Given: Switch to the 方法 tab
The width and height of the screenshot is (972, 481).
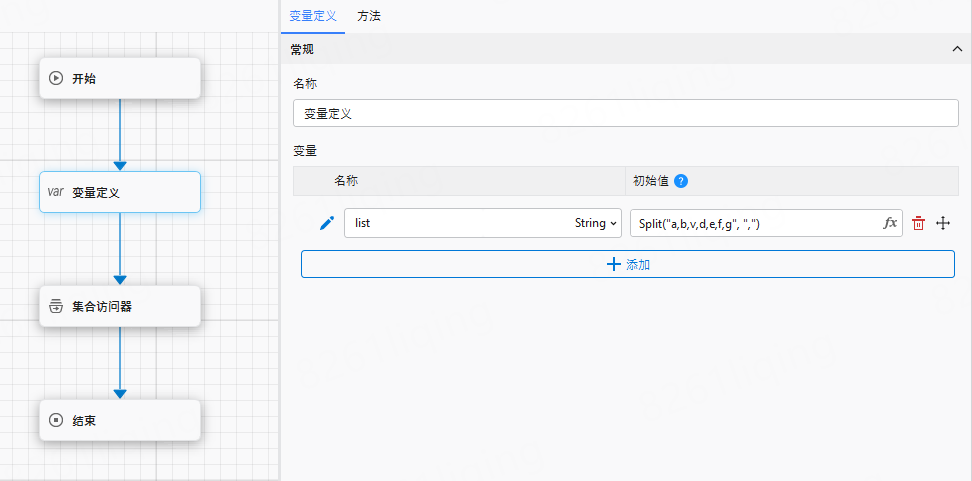Looking at the screenshot, I should click(x=369, y=16).
